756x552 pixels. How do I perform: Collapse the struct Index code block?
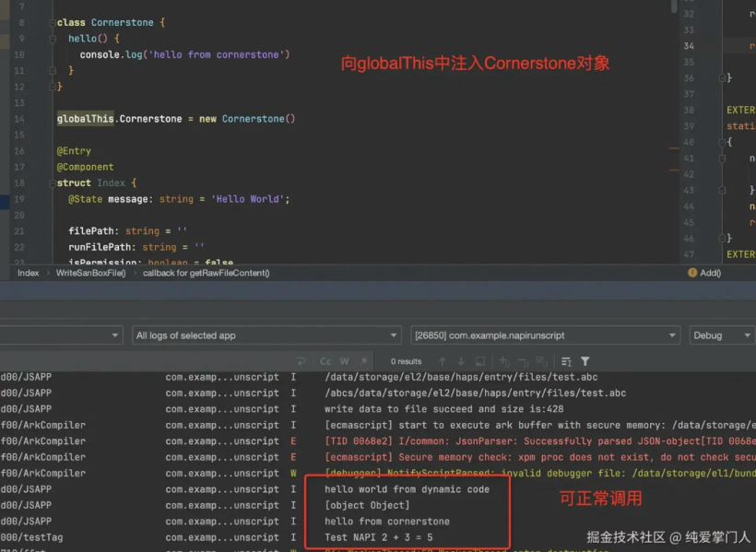tap(53, 183)
